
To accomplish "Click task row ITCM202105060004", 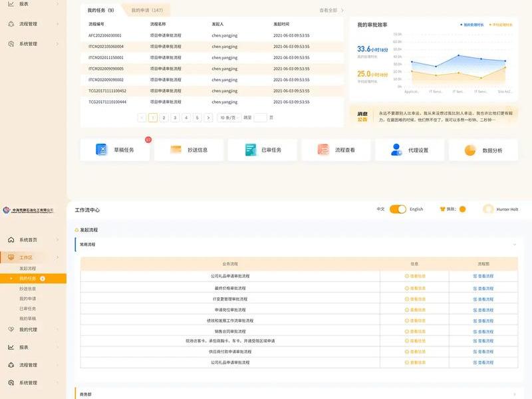I will pos(212,47).
